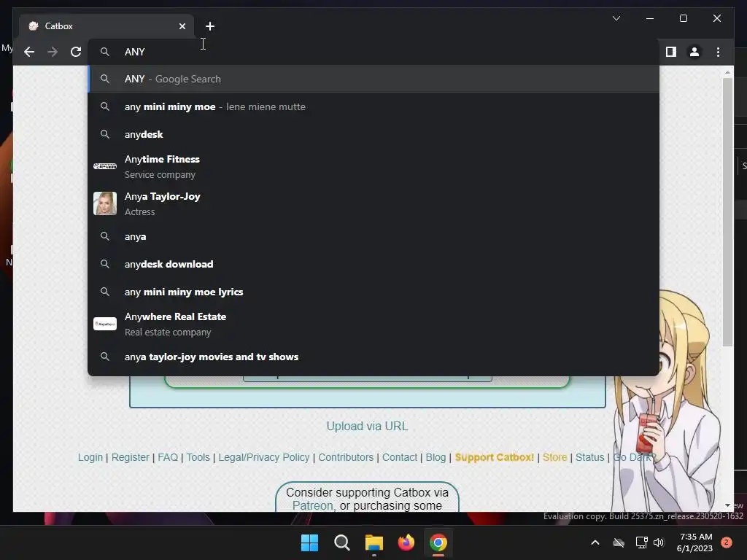This screenshot has height=560, width=747.
Task: Click the magnifier icon next to 'anya'
Action: (105, 236)
